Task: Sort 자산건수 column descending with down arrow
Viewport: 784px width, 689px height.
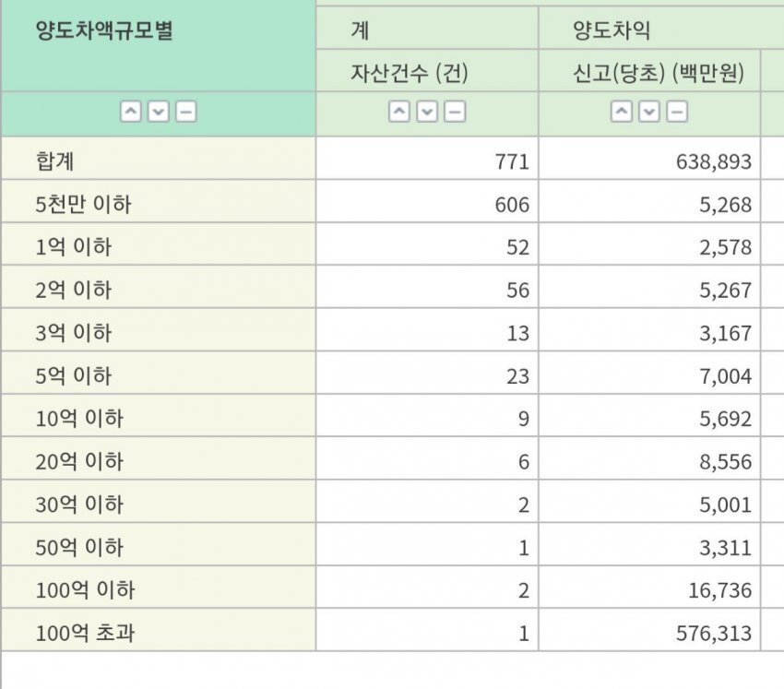Action: 426,113
